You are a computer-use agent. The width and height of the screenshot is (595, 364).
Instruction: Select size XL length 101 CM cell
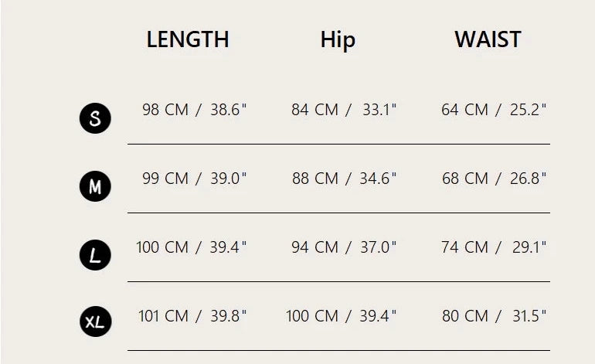(163, 316)
